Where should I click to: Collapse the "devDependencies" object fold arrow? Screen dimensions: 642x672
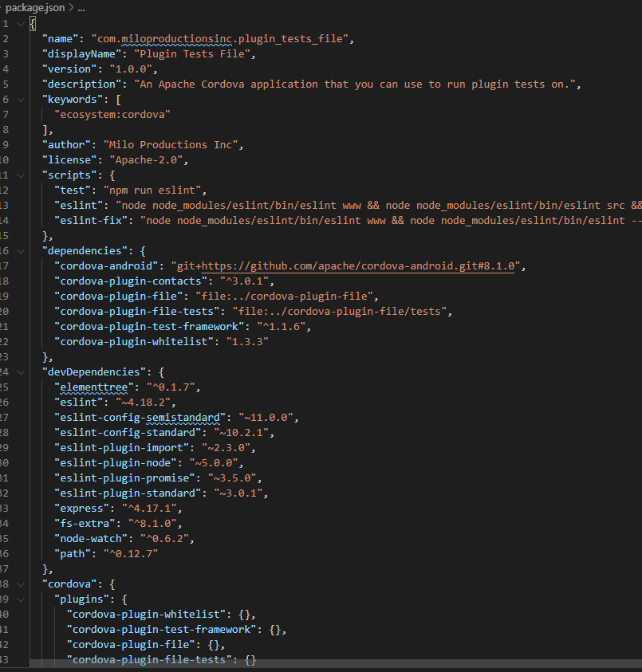pyautogui.click(x=20, y=372)
